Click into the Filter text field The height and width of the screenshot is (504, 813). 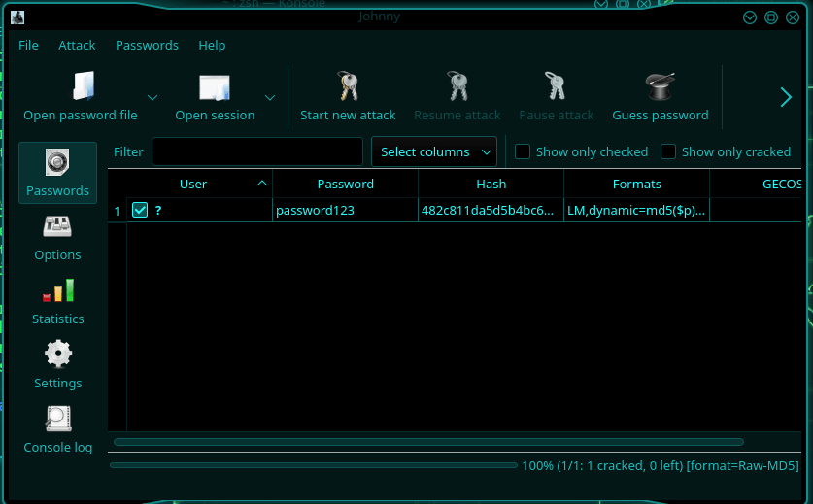[256, 151]
